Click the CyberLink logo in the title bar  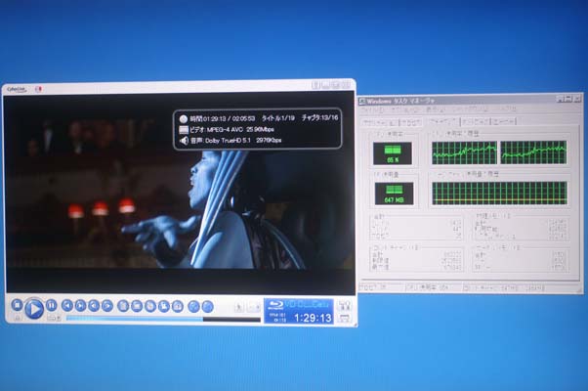(x=17, y=90)
